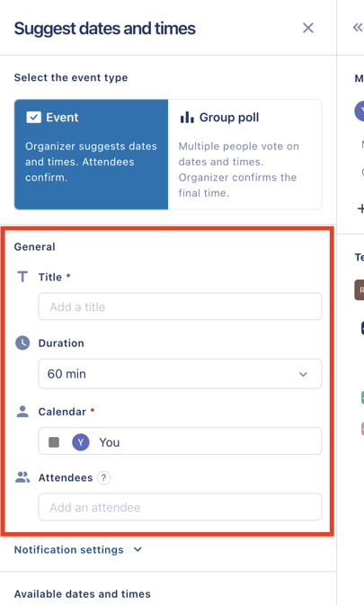Screen dimensions: 364x605
Task: Click the Title text icon
Action: tap(22, 277)
